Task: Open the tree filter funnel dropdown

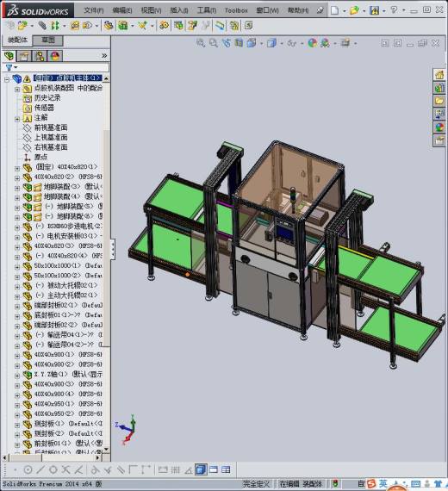Action: [11, 67]
